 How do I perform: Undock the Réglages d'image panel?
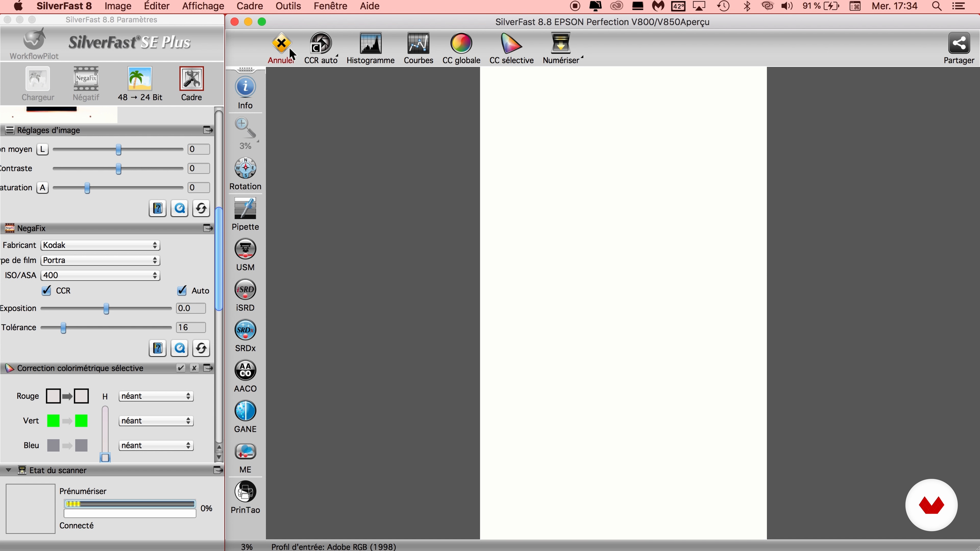[x=208, y=130]
